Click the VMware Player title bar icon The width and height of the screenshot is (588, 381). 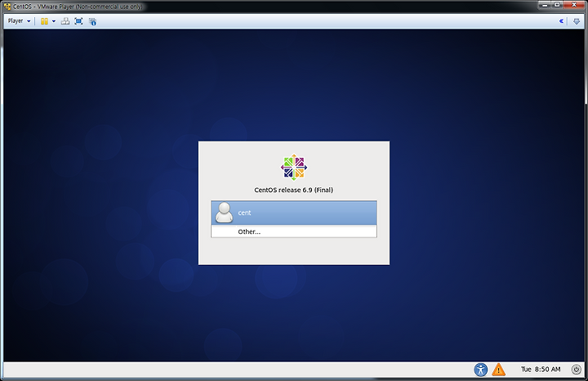click(x=7, y=7)
